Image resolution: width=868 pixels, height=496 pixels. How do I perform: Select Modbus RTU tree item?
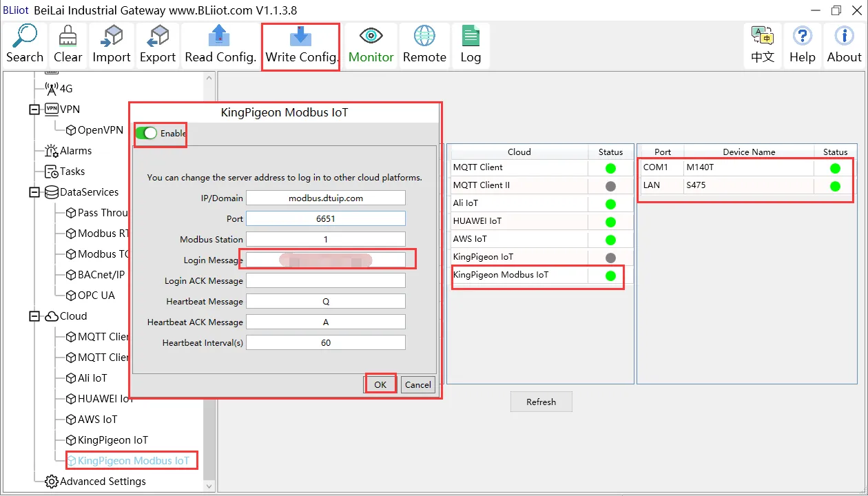coord(97,234)
